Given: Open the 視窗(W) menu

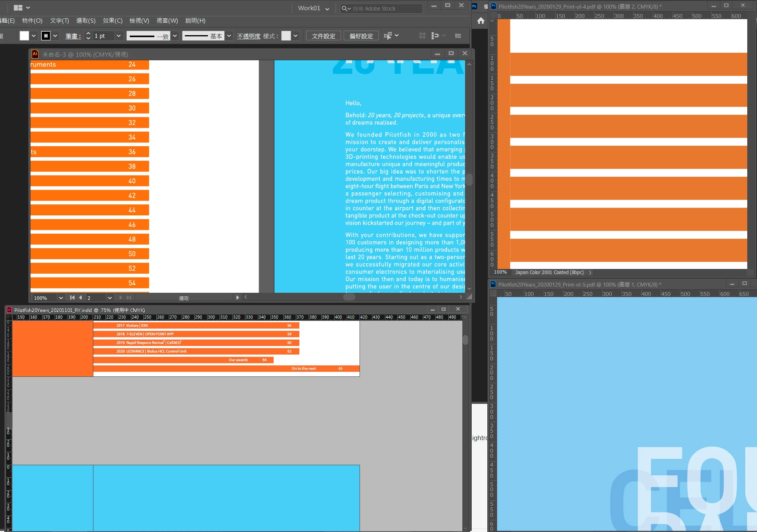Looking at the screenshot, I should (x=167, y=21).
